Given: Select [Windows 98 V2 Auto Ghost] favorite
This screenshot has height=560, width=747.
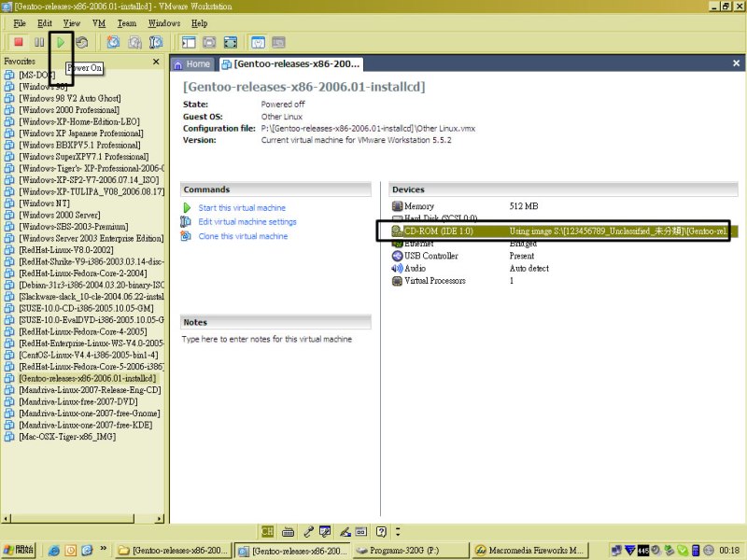Looking at the screenshot, I should 69,98.
